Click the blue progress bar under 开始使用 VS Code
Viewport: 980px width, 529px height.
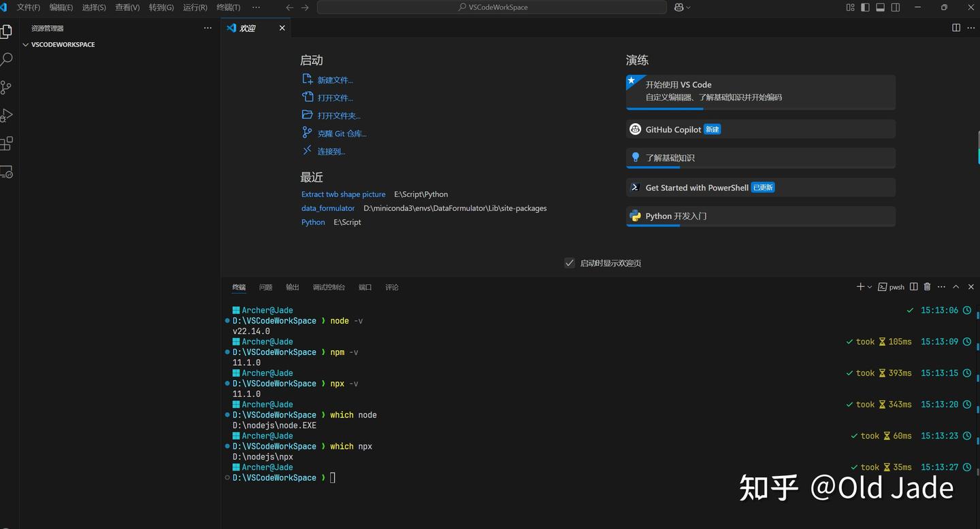tap(664, 107)
